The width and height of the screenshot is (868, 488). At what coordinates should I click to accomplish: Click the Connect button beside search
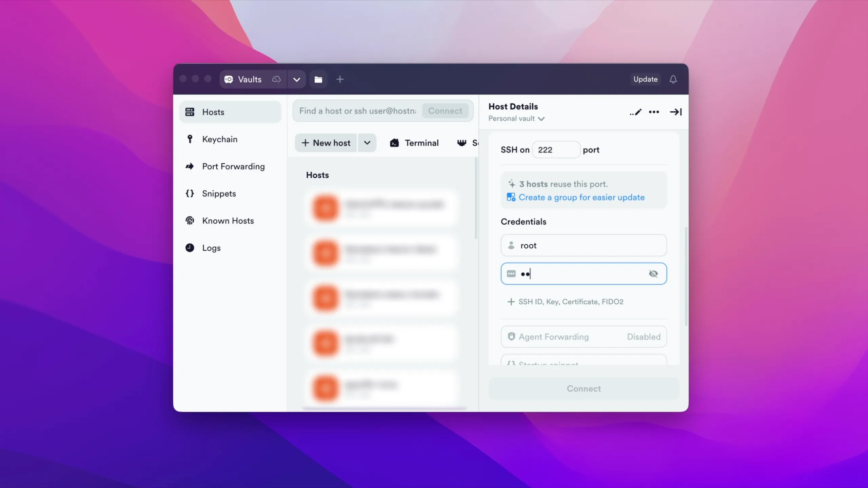(x=445, y=111)
